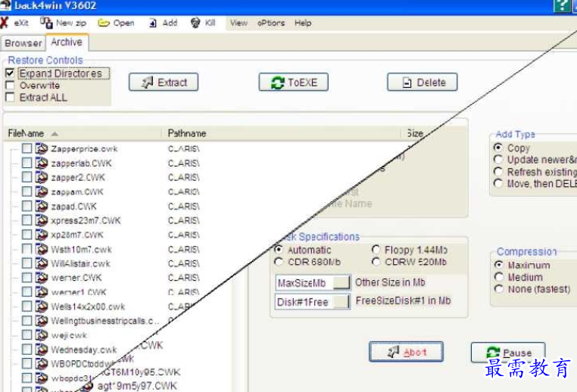Open the View menu
The image size is (577, 392).
pyautogui.click(x=239, y=23)
